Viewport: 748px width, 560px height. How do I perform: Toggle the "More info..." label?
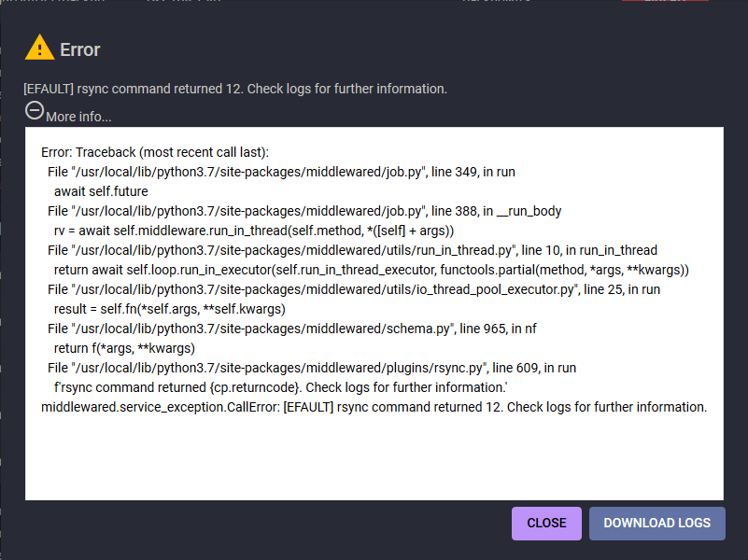coord(78,117)
